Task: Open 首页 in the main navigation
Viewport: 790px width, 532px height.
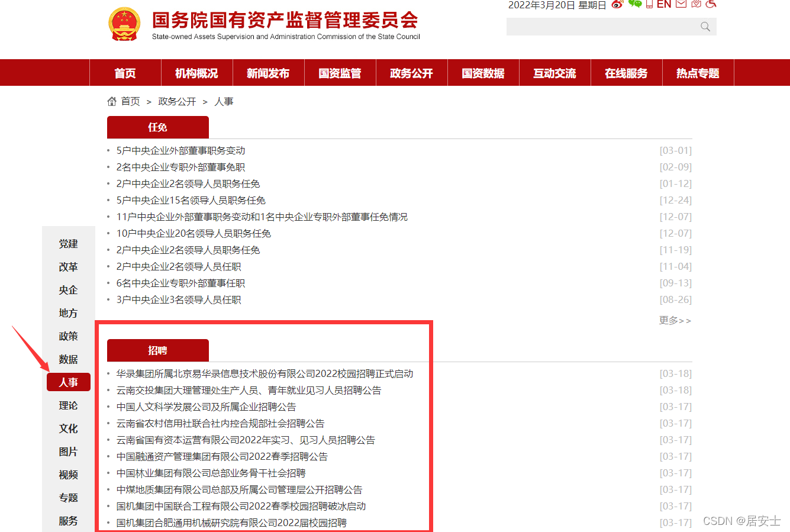Action: click(x=125, y=73)
